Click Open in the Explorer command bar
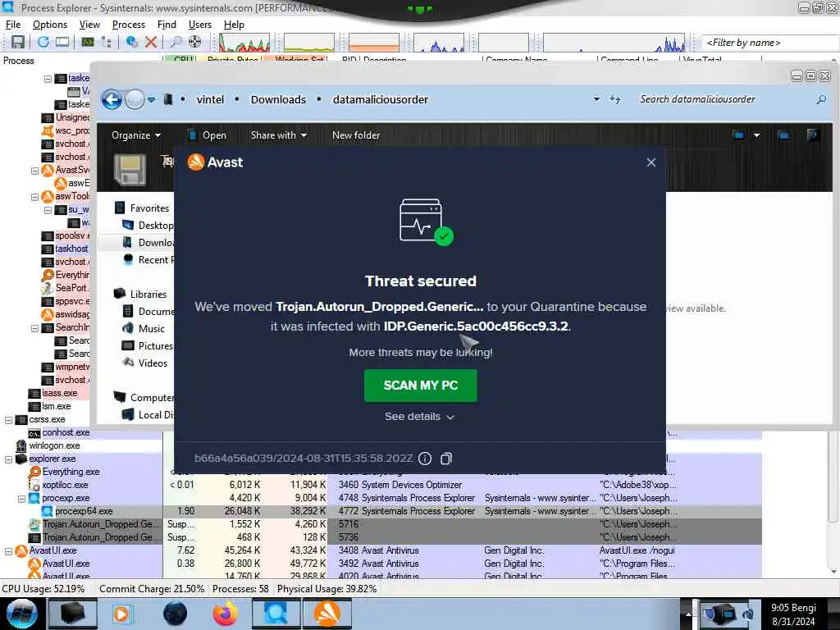 click(x=208, y=135)
